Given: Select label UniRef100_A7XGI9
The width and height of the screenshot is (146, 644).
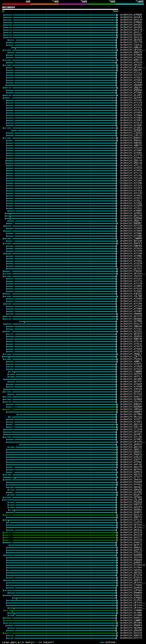Looking at the screenshot, I should pos(131,63).
